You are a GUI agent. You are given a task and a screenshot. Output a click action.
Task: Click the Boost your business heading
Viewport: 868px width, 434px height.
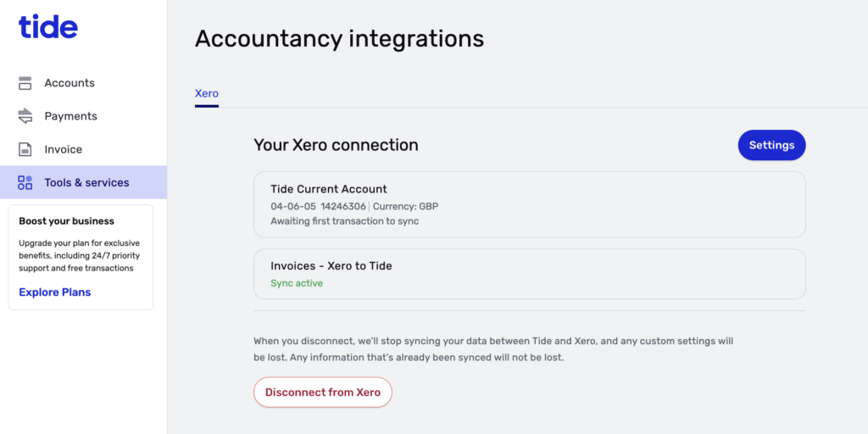pyautogui.click(x=66, y=221)
